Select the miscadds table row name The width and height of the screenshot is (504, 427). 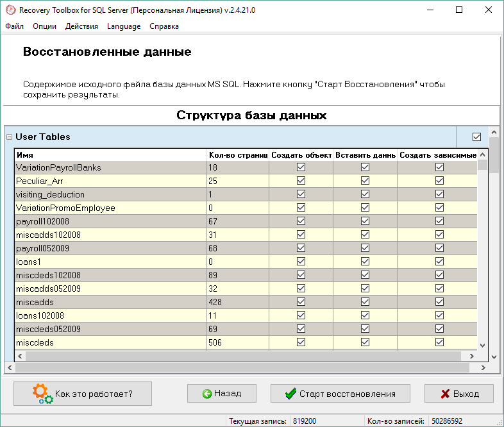[35, 303]
